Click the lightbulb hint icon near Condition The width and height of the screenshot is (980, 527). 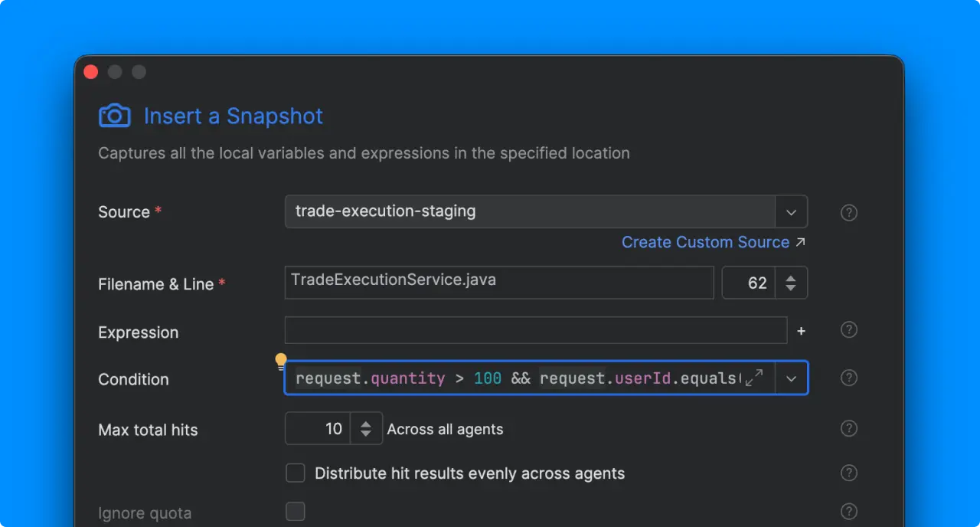[x=281, y=360]
